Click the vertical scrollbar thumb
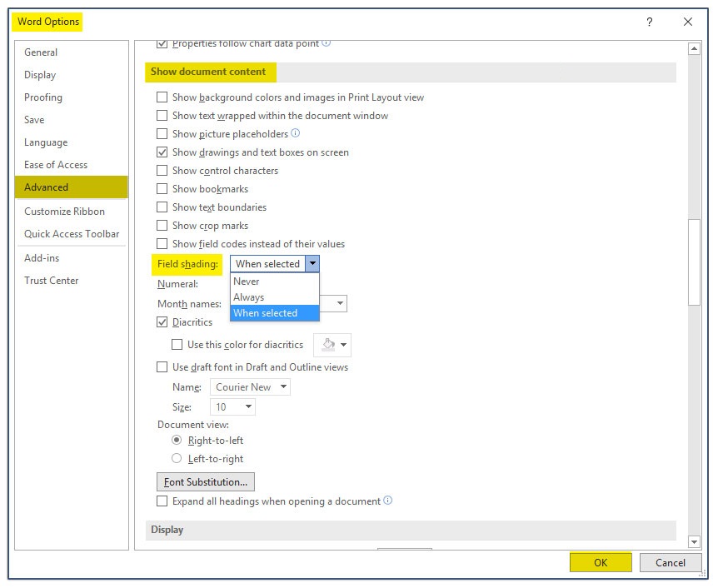 (694, 262)
